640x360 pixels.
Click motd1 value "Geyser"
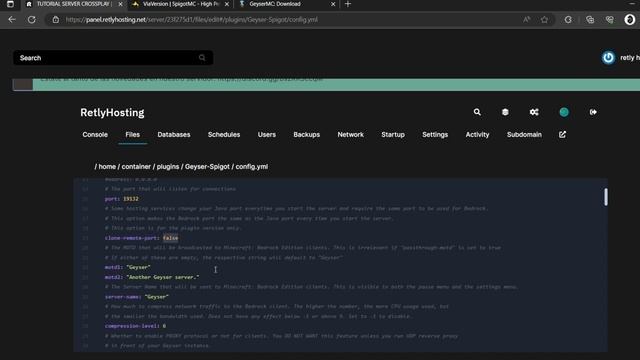[138, 267]
